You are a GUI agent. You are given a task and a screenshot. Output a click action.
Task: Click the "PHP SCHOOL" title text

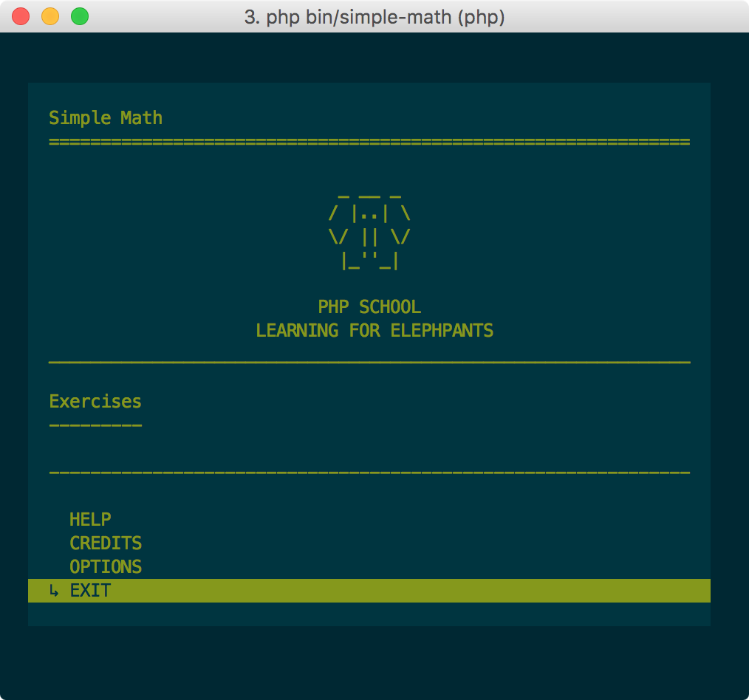coord(370,307)
